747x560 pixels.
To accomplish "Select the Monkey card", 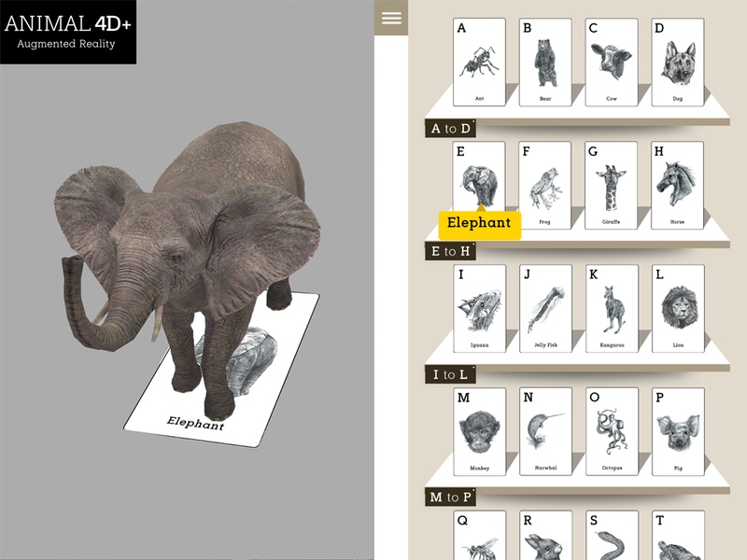I will (x=479, y=431).
